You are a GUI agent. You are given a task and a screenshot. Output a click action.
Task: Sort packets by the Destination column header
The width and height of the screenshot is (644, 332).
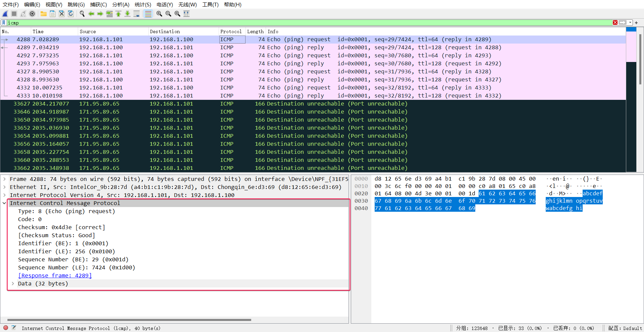183,31
